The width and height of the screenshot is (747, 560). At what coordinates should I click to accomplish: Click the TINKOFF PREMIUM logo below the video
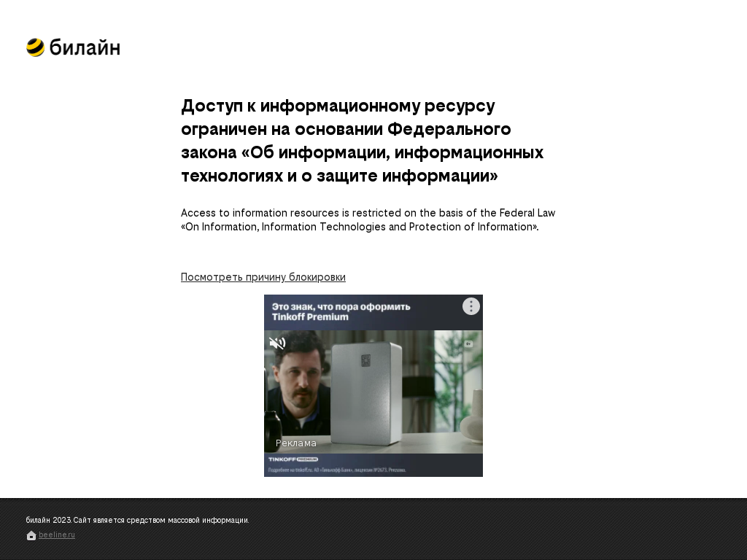pos(293,459)
